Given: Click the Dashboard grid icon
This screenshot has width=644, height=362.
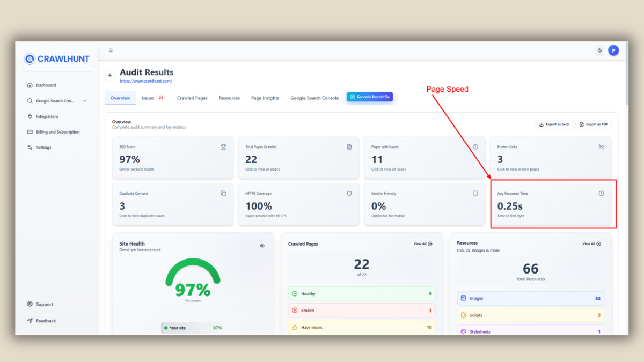Looking at the screenshot, I should pos(30,85).
